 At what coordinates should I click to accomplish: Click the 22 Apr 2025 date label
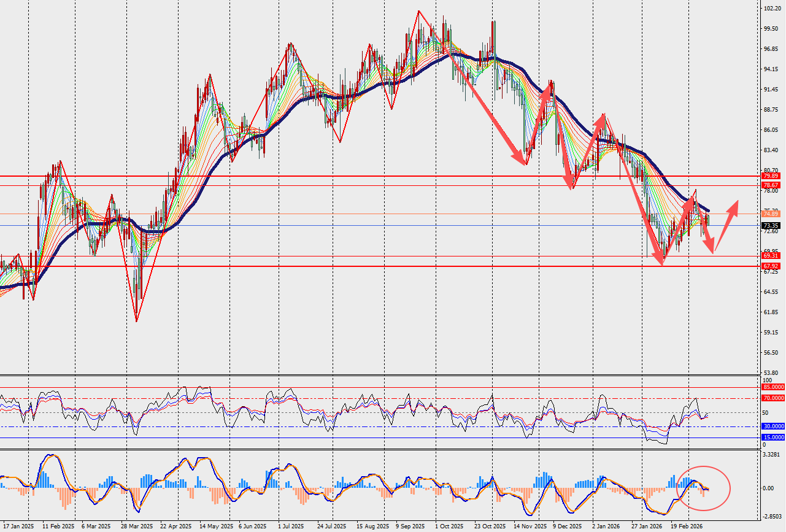tap(176, 526)
